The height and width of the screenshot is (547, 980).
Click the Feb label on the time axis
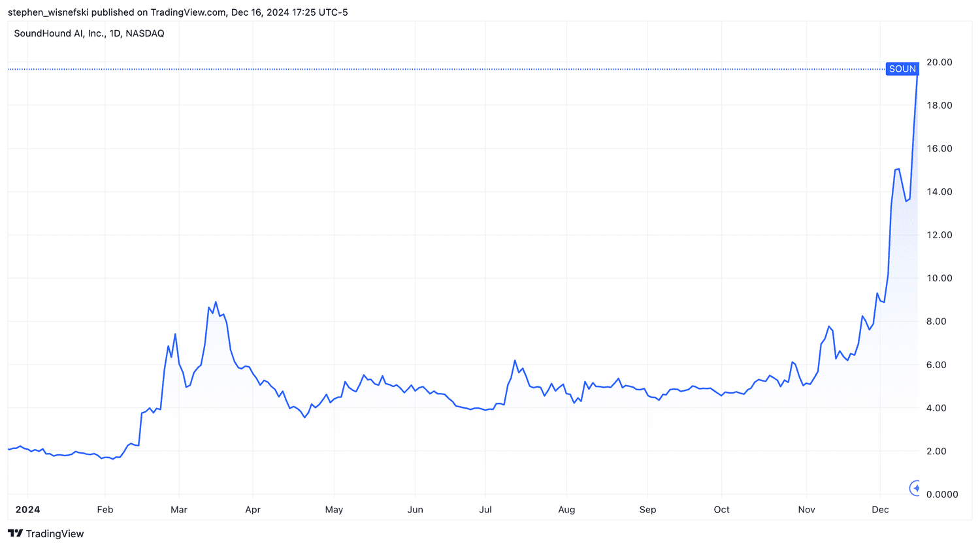[x=105, y=509]
